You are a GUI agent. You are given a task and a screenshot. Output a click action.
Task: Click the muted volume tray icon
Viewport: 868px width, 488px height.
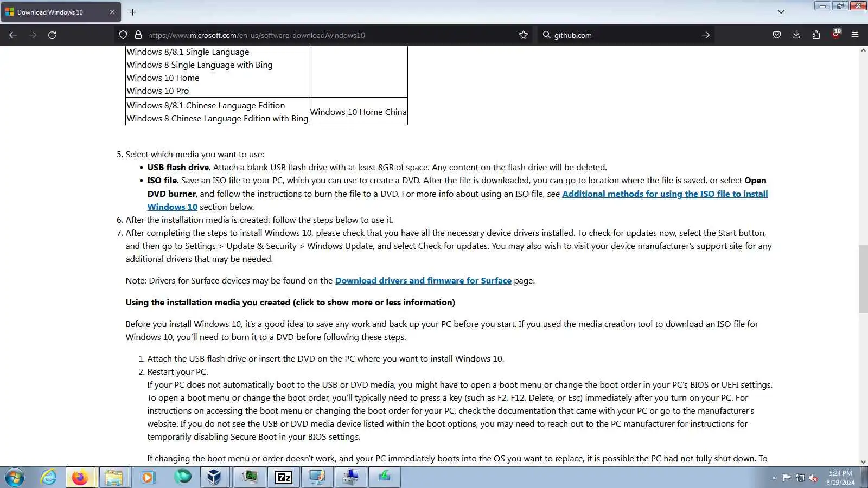813,478
